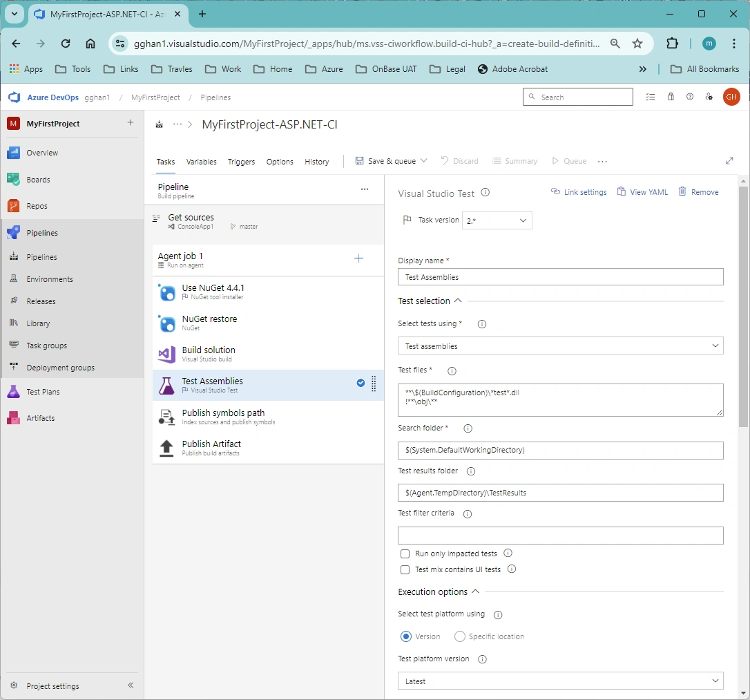Click the Visual Studio Test info icon
750x700 pixels.
485,192
